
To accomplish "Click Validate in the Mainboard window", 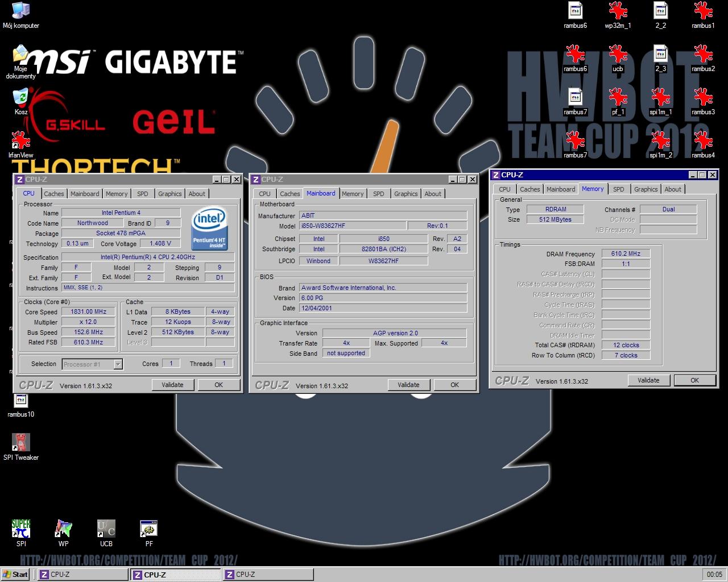I will (408, 385).
